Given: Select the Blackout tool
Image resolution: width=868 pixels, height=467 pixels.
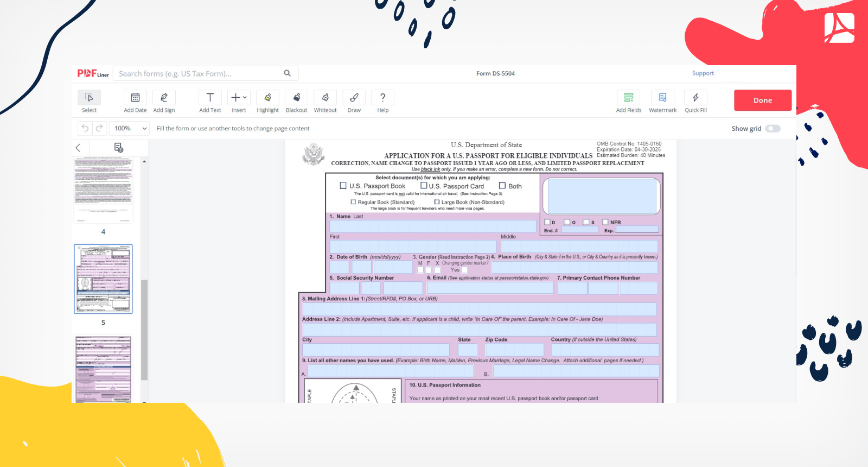Looking at the screenshot, I should tap(296, 98).
